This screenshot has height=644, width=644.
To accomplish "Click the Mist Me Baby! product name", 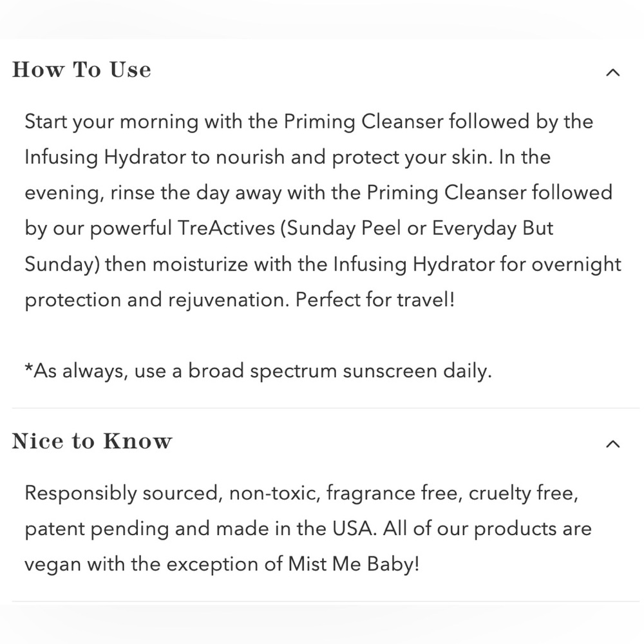I will coord(354,564).
